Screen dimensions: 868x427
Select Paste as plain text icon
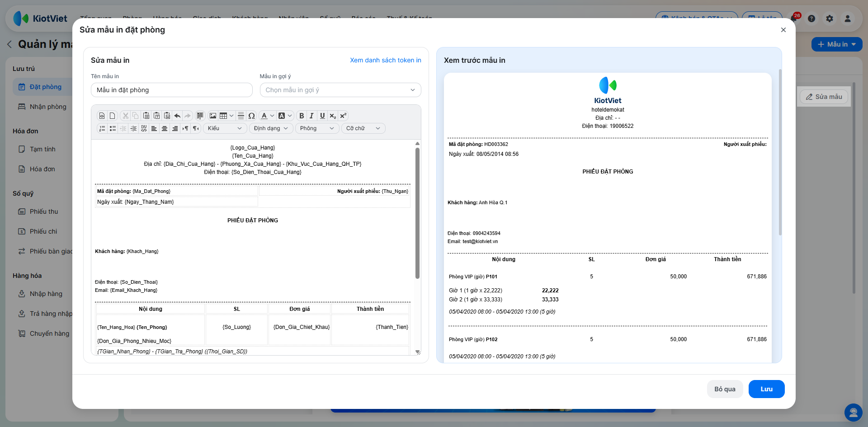(156, 116)
